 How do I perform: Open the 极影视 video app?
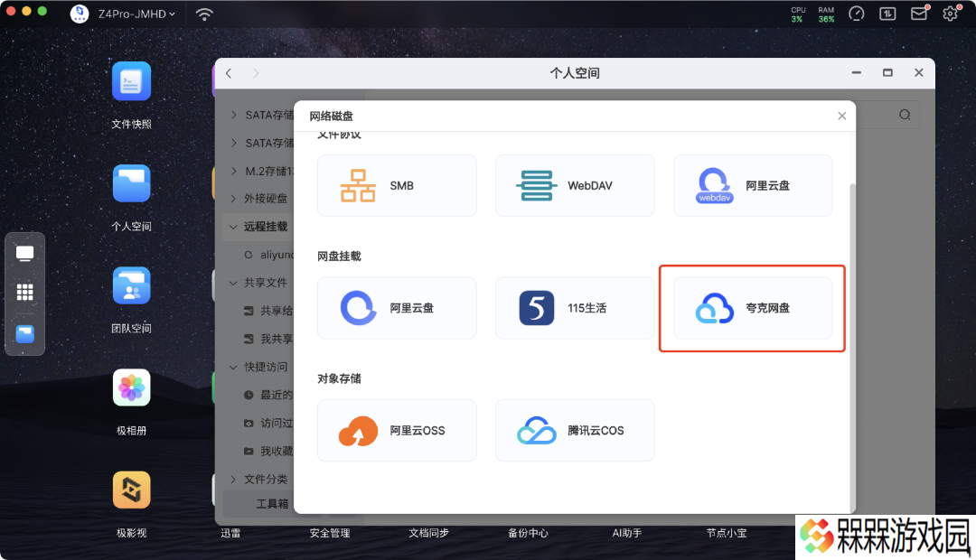pyautogui.click(x=131, y=490)
